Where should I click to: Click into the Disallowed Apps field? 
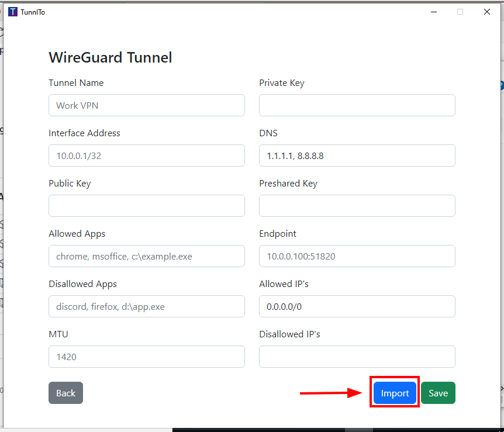146,306
